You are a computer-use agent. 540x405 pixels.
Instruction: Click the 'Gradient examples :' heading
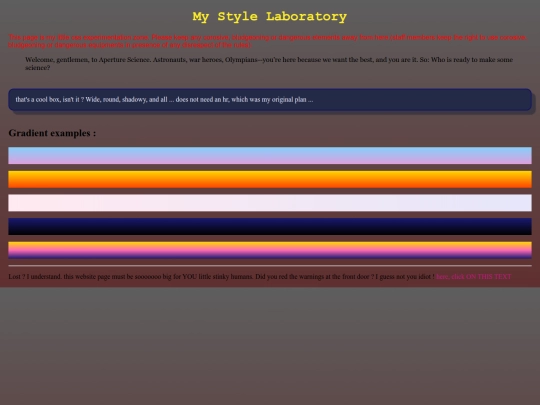pyautogui.click(x=52, y=133)
